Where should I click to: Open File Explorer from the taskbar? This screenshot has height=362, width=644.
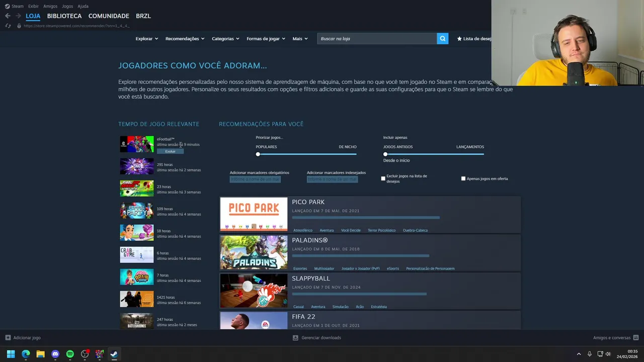click(40, 354)
